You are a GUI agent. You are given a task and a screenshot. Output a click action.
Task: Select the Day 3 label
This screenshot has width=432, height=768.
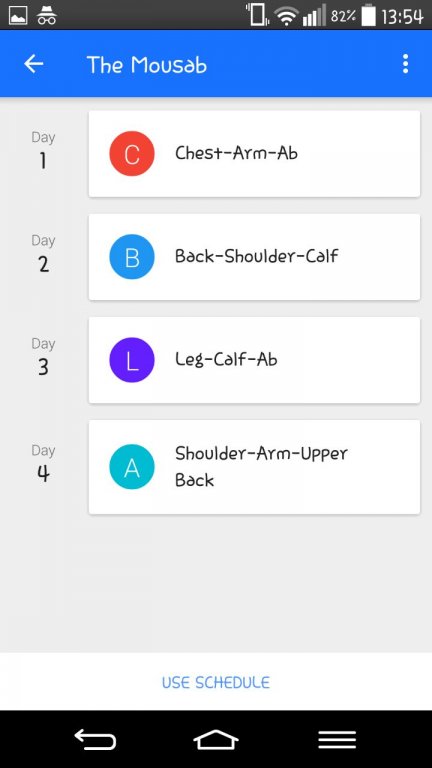43,357
